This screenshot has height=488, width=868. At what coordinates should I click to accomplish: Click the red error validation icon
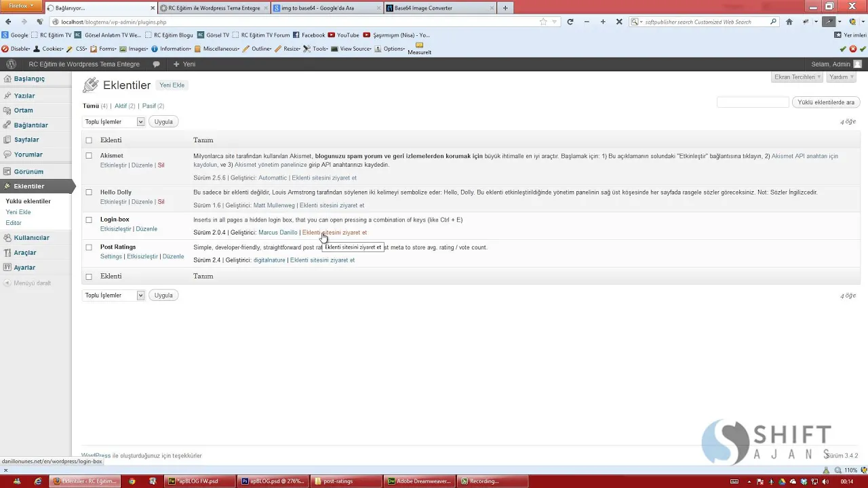(x=853, y=49)
